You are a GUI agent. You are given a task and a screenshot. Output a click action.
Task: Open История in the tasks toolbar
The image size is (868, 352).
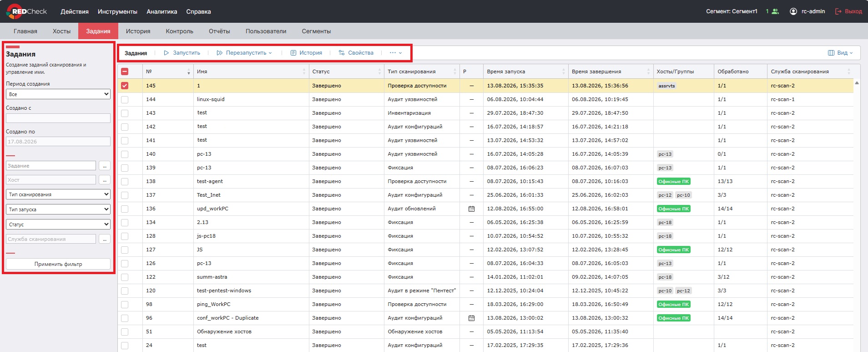click(x=306, y=53)
